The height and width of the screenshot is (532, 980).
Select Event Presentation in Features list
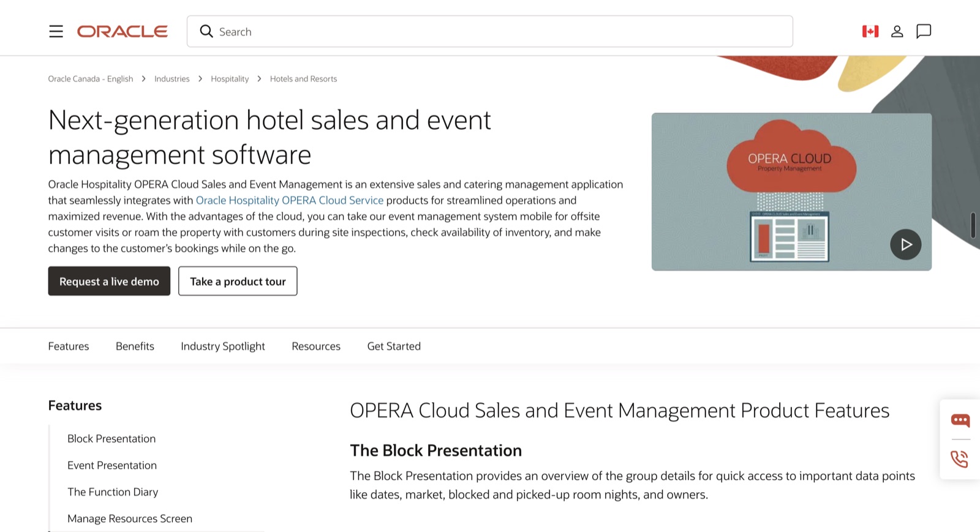click(x=112, y=465)
